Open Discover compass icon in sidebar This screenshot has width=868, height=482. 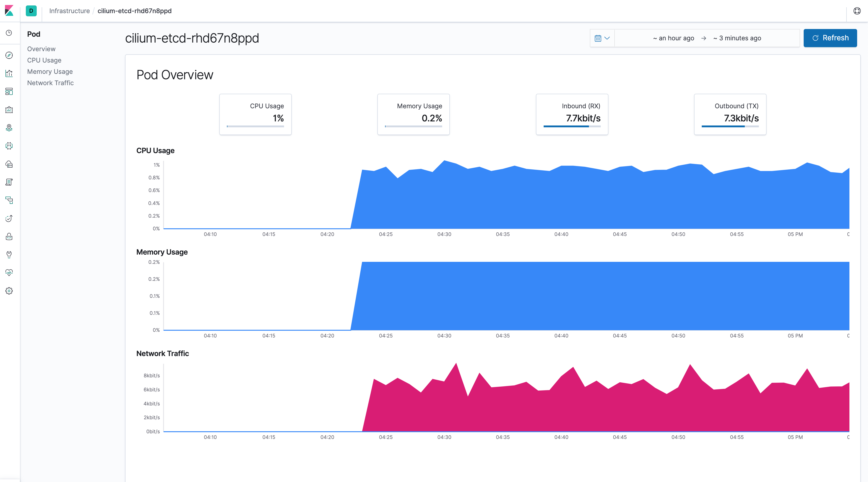pyautogui.click(x=9, y=55)
